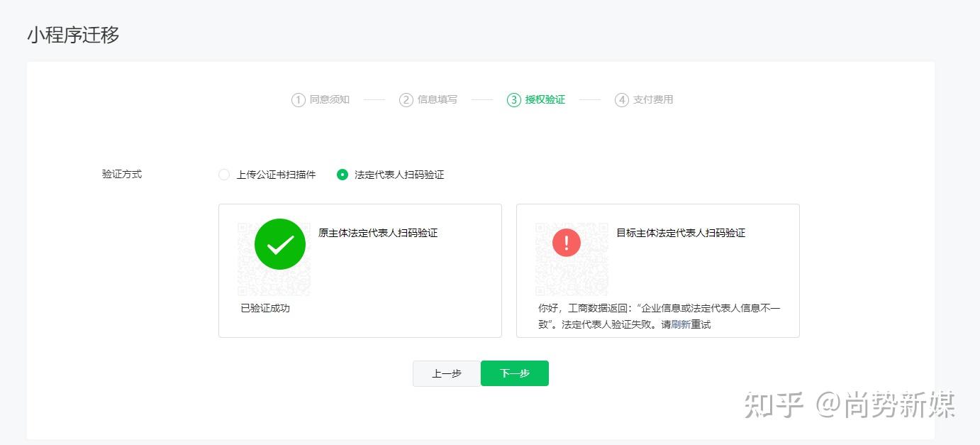
Task: Go to step 2 信息填写
Action: (x=428, y=100)
